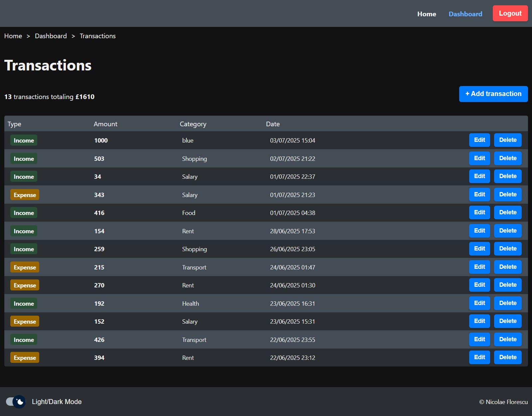Viewport: 532px width, 416px height.
Task: Open Home in the top navigation
Action: (427, 14)
